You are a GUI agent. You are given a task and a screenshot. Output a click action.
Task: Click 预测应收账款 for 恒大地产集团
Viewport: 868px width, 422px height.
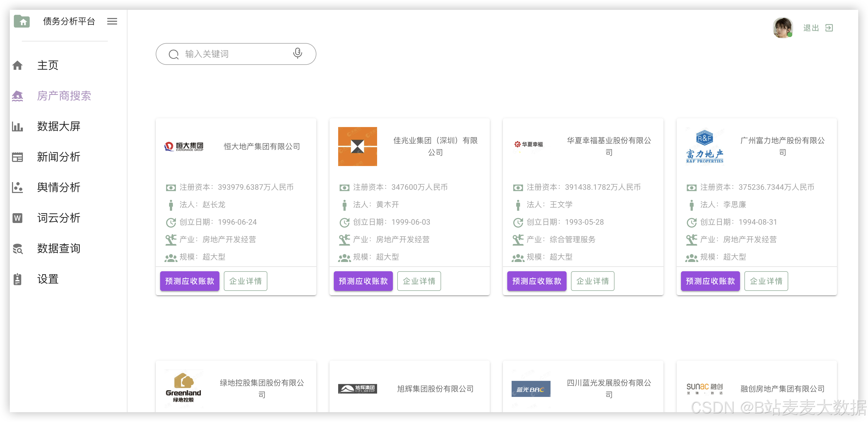(190, 281)
